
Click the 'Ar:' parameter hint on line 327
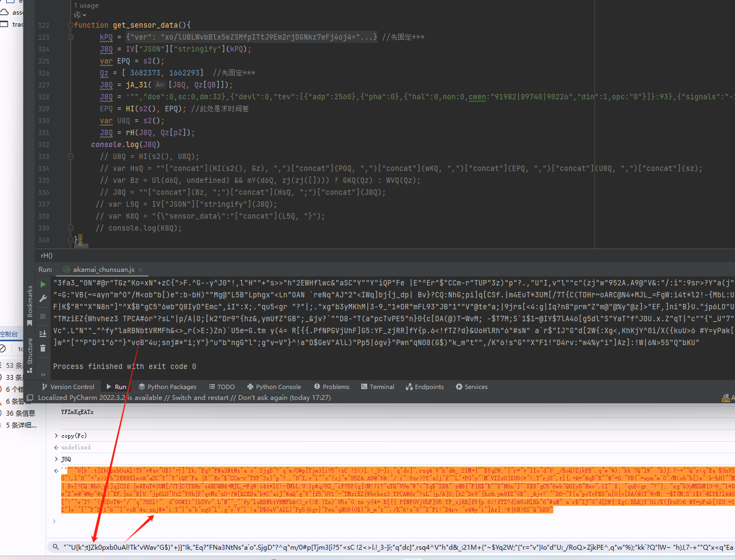tap(160, 85)
